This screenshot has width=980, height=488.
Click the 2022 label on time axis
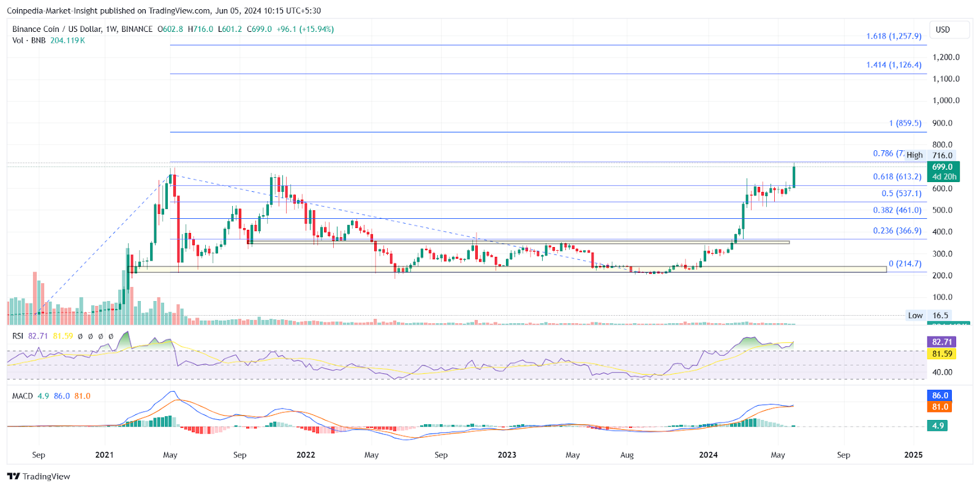(x=306, y=455)
